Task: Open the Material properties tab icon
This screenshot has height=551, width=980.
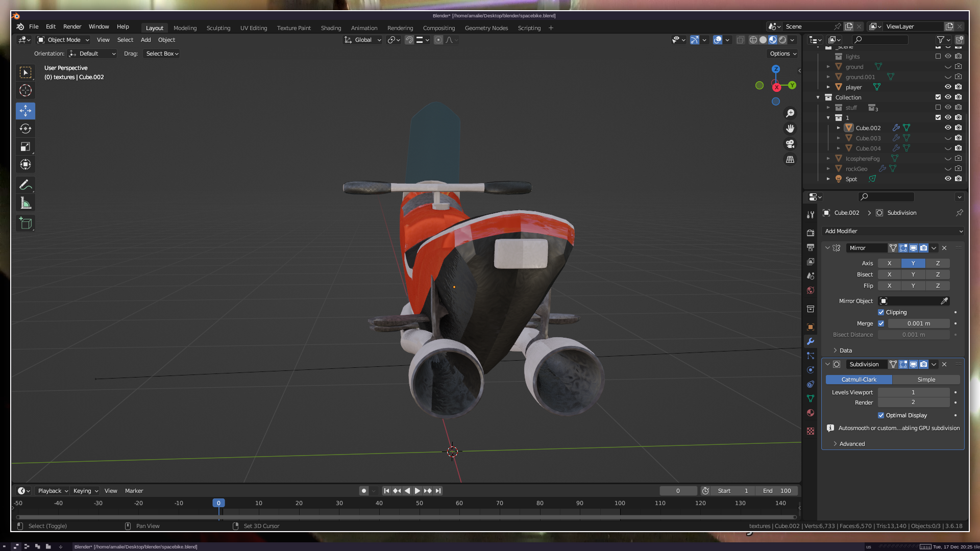Action: point(811,413)
